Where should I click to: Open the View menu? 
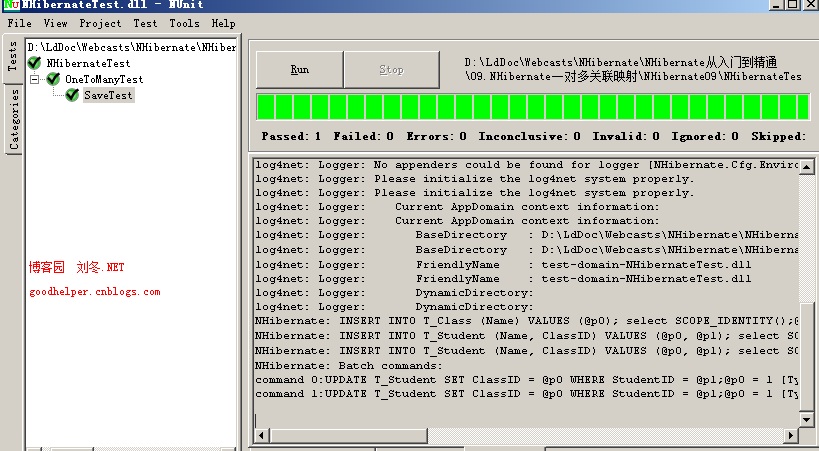point(55,24)
